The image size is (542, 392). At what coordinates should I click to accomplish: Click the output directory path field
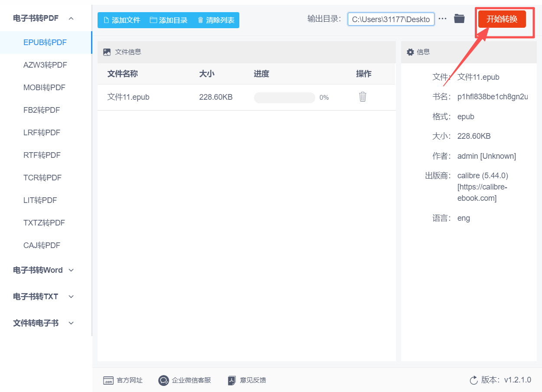tap(391, 19)
